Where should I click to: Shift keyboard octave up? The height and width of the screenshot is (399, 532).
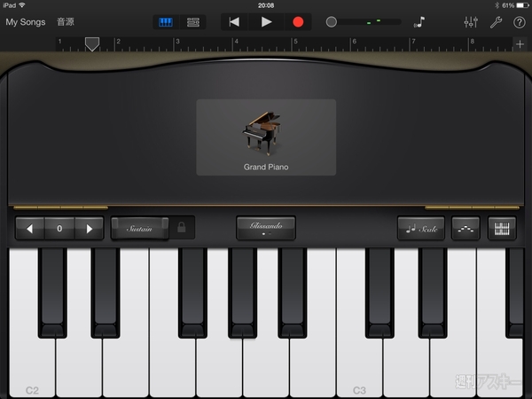point(90,229)
